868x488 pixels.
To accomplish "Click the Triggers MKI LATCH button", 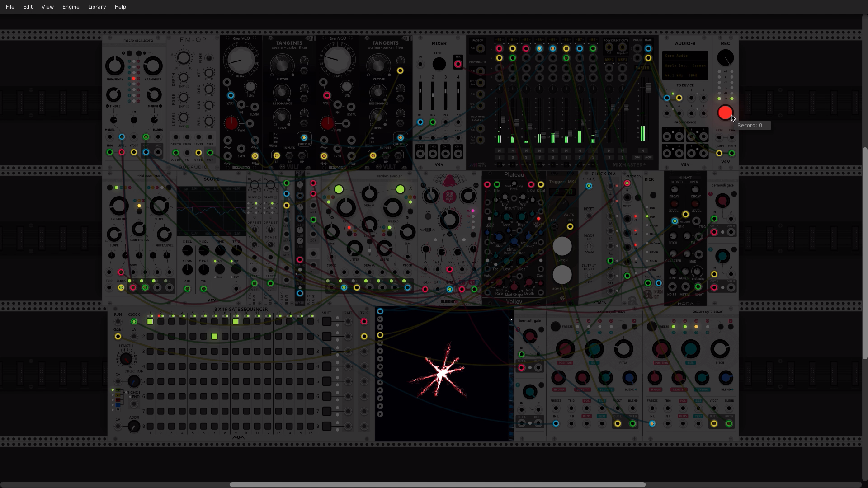I will [x=562, y=246].
